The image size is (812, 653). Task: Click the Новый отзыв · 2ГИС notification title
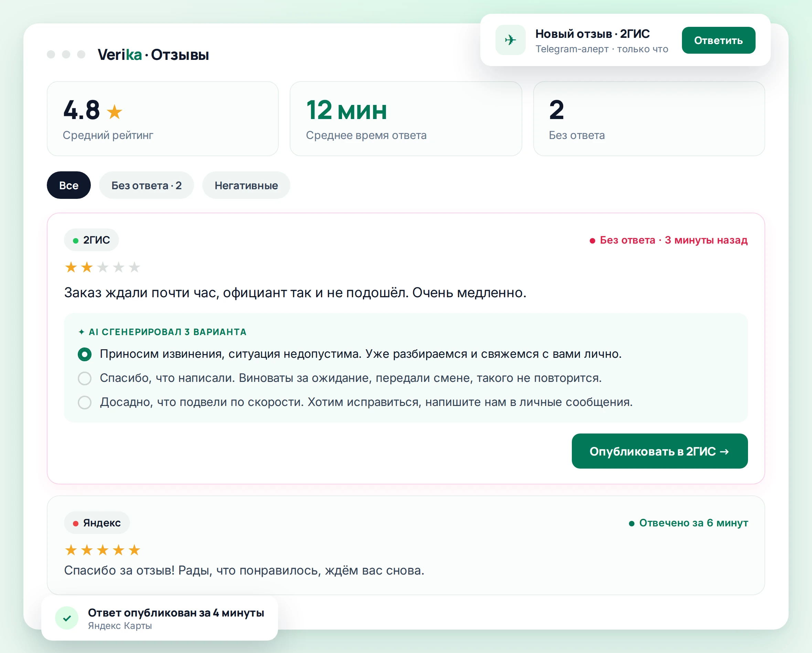pos(592,34)
